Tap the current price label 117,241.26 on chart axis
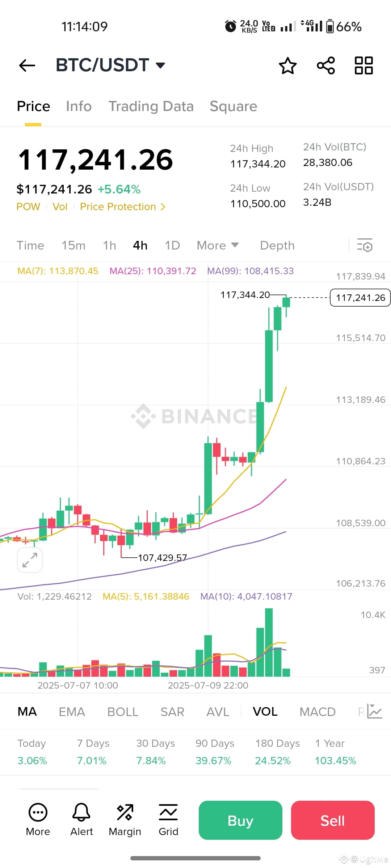 coord(360,298)
